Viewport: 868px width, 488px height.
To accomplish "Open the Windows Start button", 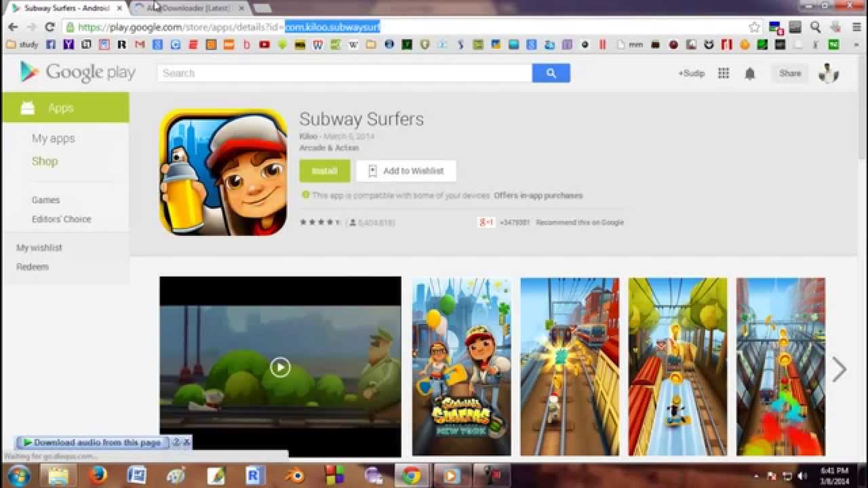I will click(x=18, y=475).
